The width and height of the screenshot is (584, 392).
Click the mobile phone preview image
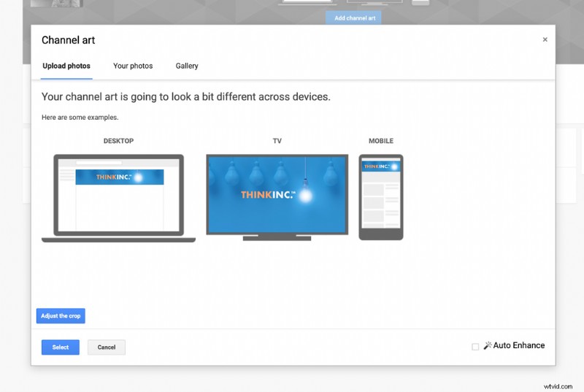click(x=381, y=197)
